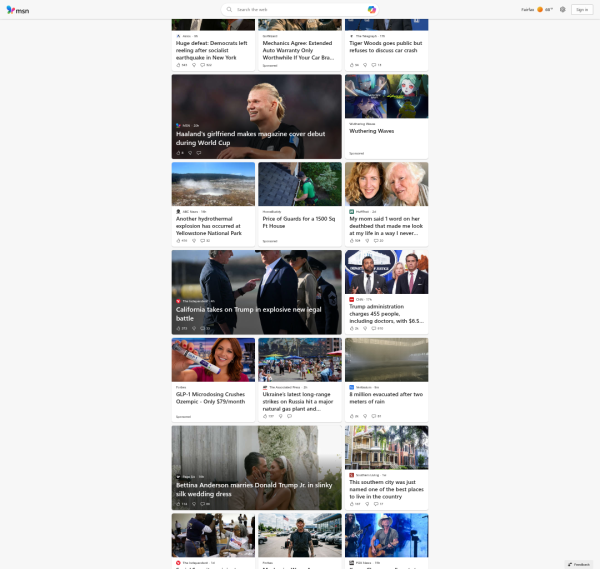Viewport: 600px width, 569px height.
Task: Open Copilot from the search bar icon
Action: (x=372, y=10)
